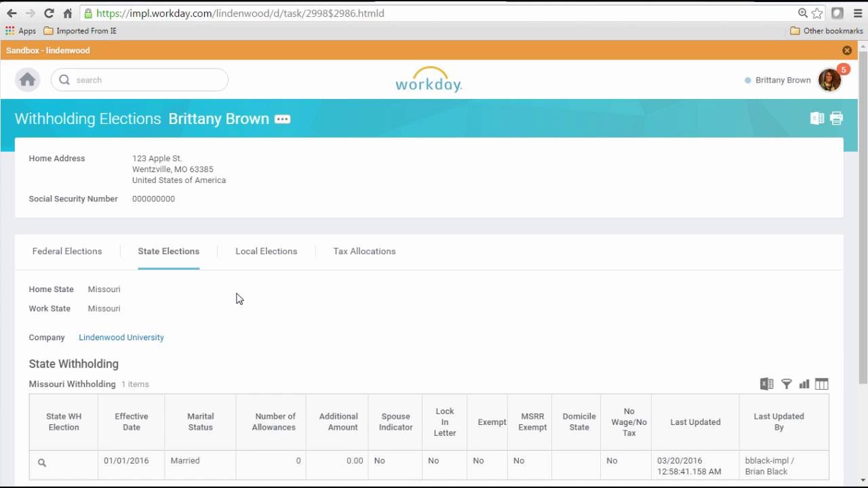This screenshot has height=488, width=868.
Task: Select the Missouri Withholding table title
Action: [x=72, y=384]
